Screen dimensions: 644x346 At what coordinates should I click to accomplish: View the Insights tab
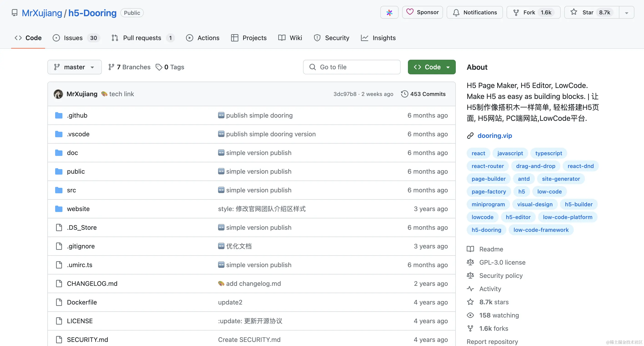(378, 38)
